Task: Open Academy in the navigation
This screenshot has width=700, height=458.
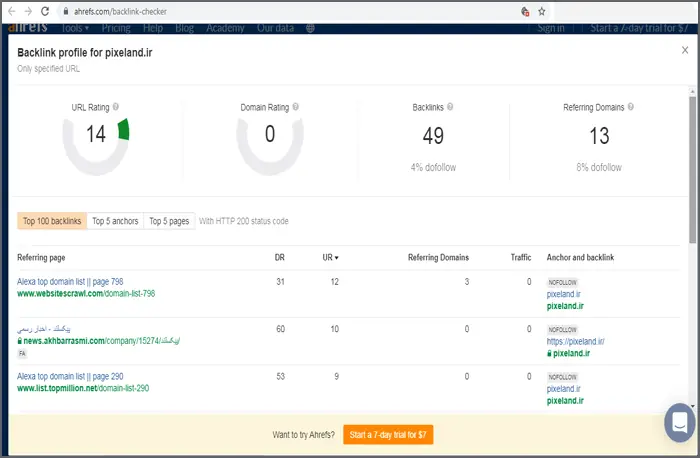Action: [225, 28]
